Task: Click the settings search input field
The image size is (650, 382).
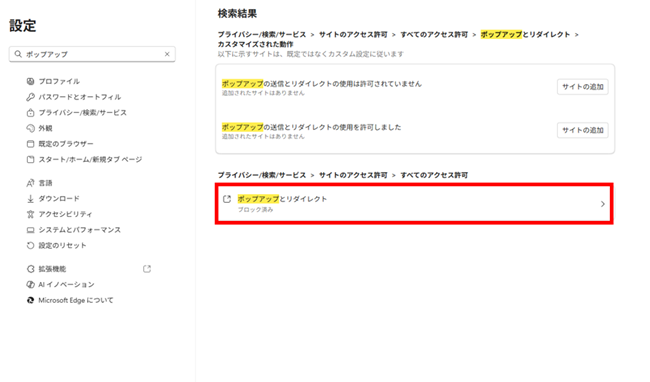Action: click(92, 54)
